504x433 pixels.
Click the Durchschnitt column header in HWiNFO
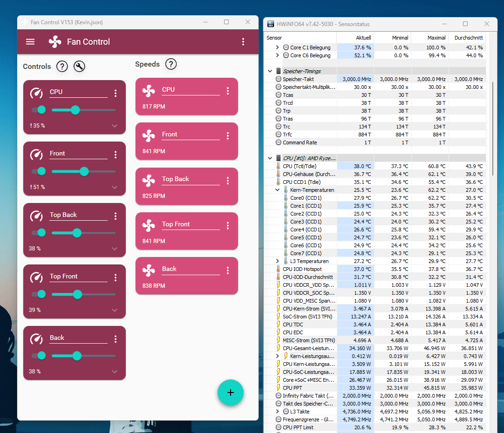(467, 38)
